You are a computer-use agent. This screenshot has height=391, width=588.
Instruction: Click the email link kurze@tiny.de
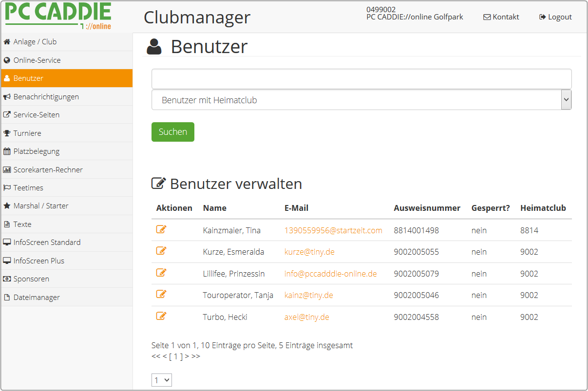click(x=309, y=252)
